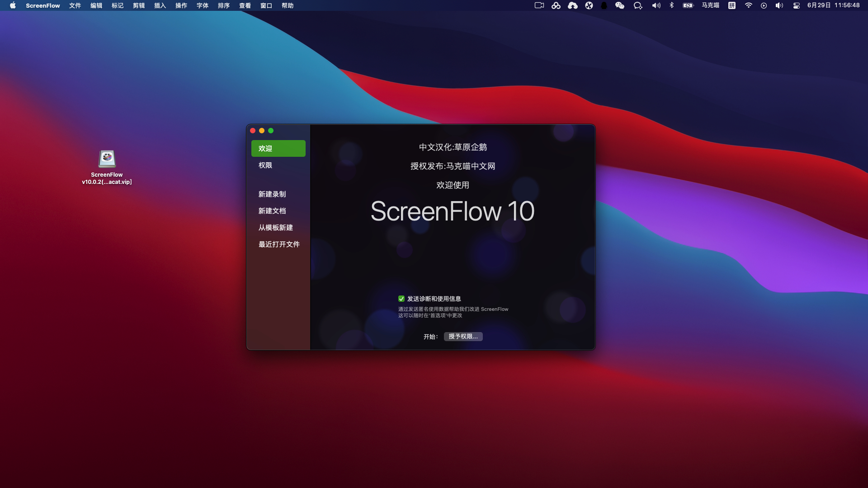The width and height of the screenshot is (868, 488).
Task: Open the Pinyin input method icon
Action: (732, 5)
